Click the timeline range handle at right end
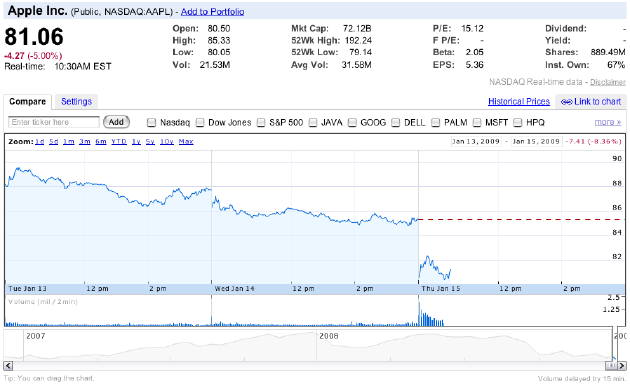Image resolution: width=630 pixels, height=386 pixels. pyautogui.click(x=611, y=366)
